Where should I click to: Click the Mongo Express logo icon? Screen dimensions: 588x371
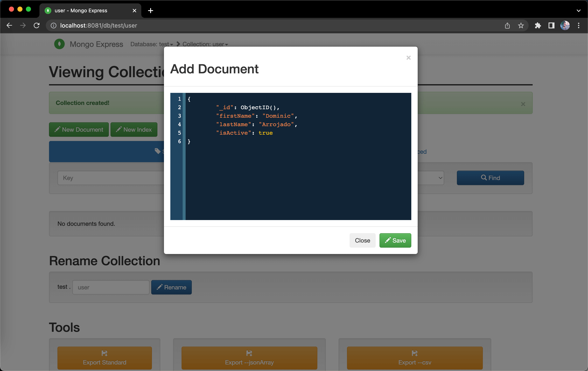(59, 44)
